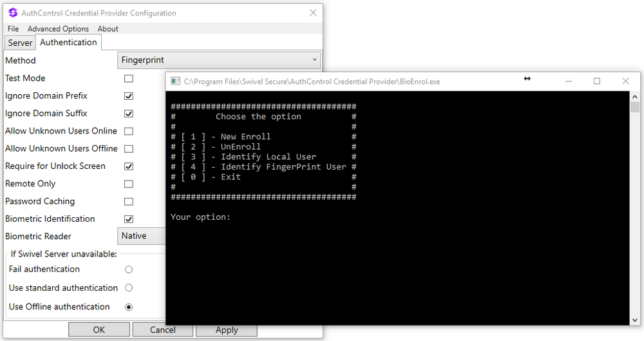
Task: Click the AuthControl app logo icon
Action: coord(13,13)
